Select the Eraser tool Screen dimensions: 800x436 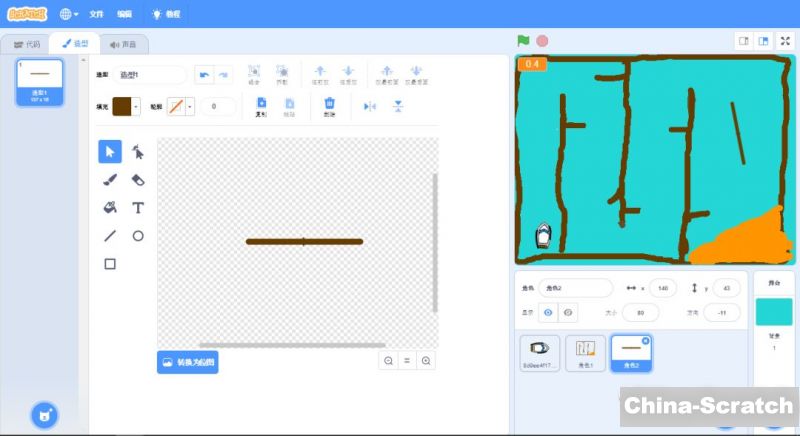click(138, 180)
